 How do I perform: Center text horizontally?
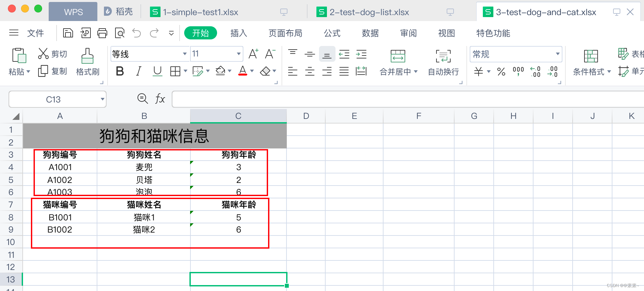pos(310,71)
